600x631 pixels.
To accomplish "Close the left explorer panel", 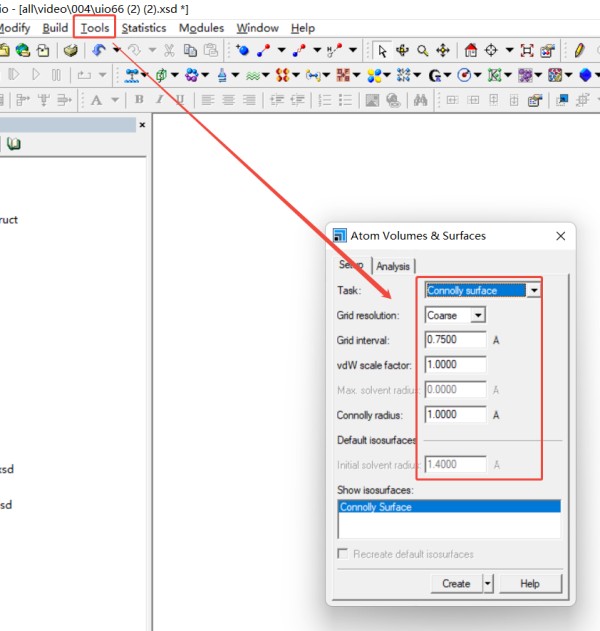I will [142, 125].
